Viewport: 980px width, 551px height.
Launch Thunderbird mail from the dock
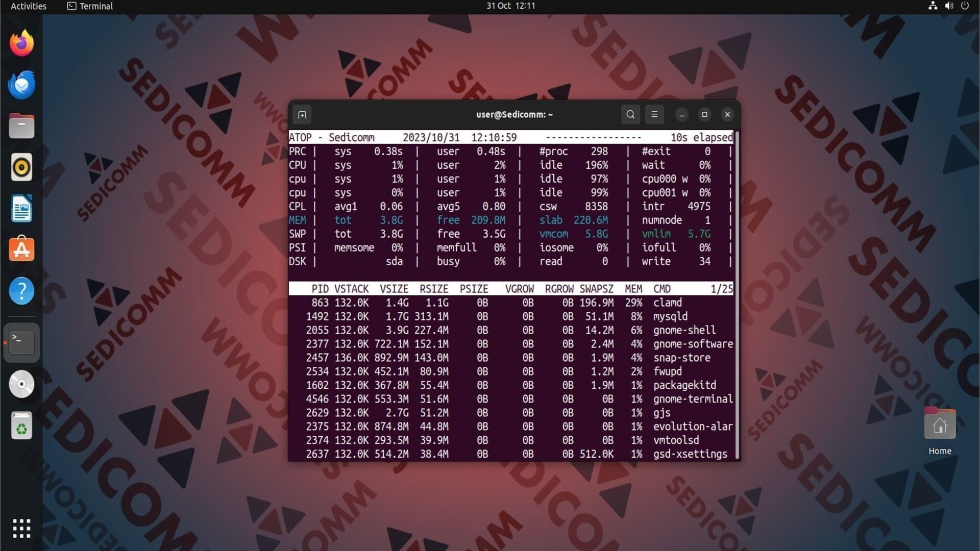(21, 85)
